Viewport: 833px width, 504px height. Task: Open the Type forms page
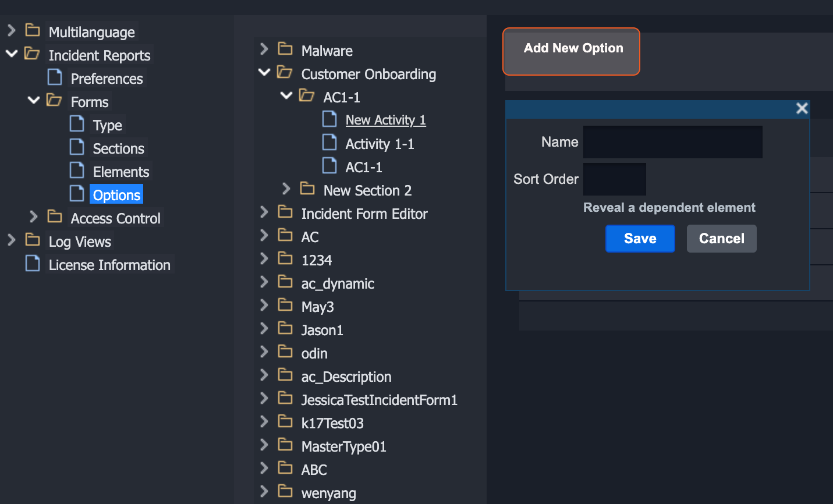tap(107, 125)
